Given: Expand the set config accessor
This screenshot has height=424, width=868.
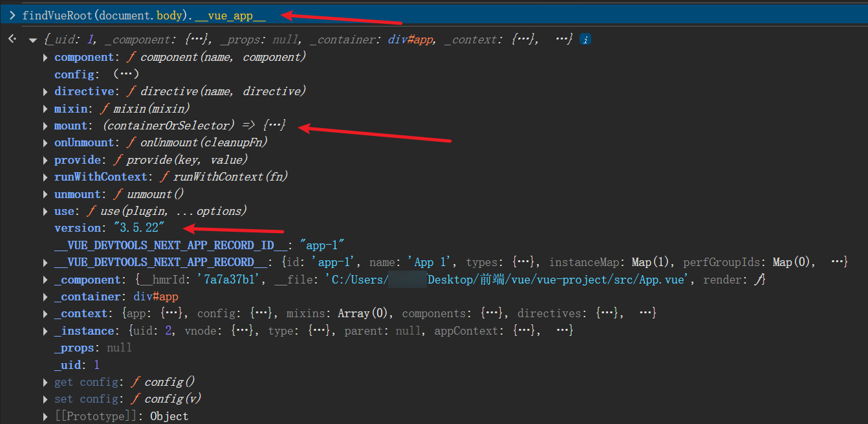Looking at the screenshot, I should pyautogui.click(x=45, y=399).
